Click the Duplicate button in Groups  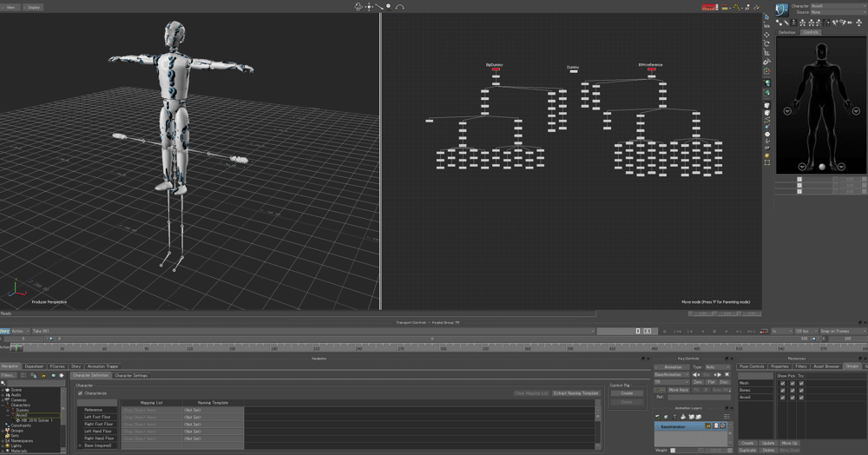[x=747, y=450]
